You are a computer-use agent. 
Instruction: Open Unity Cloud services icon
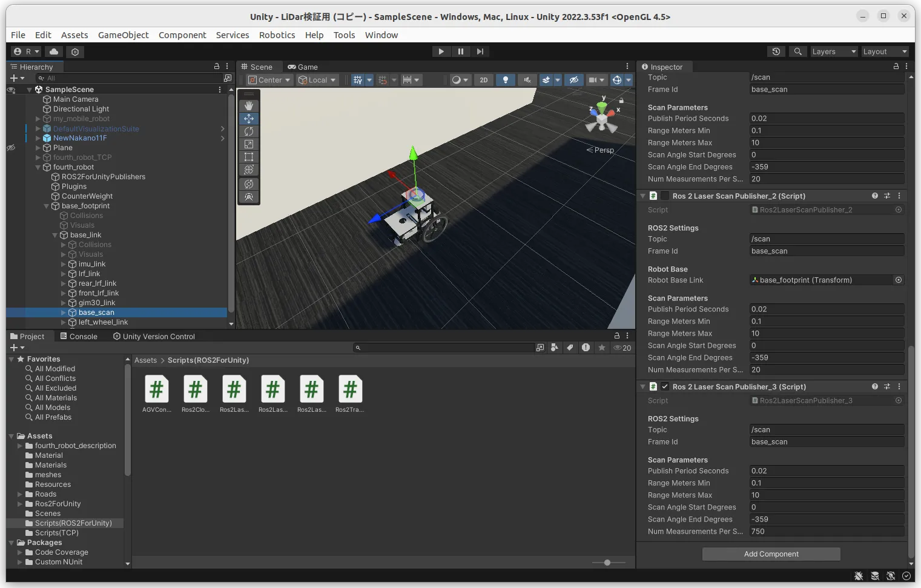[x=54, y=51]
